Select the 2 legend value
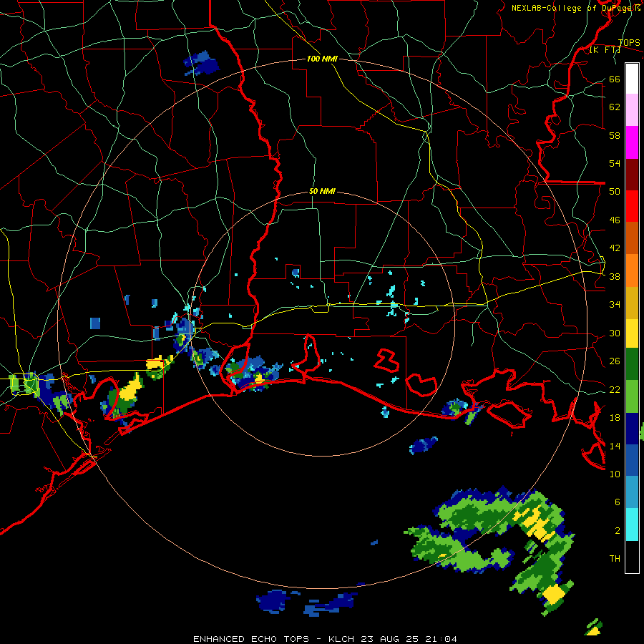644x644 pixels. 618,531
